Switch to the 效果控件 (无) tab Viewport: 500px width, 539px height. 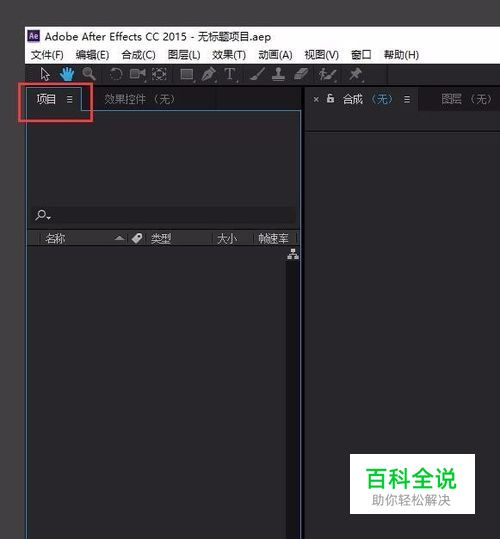click(x=140, y=99)
